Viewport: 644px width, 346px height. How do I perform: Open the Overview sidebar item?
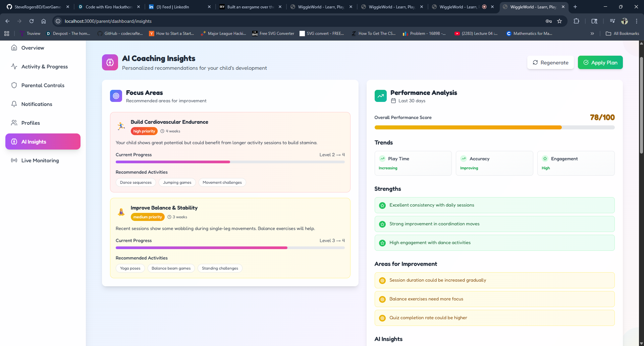(x=43, y=48)
